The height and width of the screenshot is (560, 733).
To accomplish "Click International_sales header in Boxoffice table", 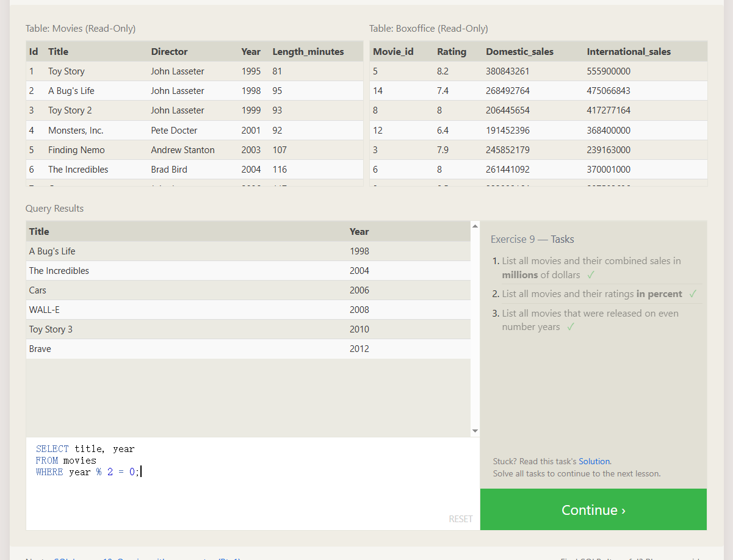I will [629, 52].
